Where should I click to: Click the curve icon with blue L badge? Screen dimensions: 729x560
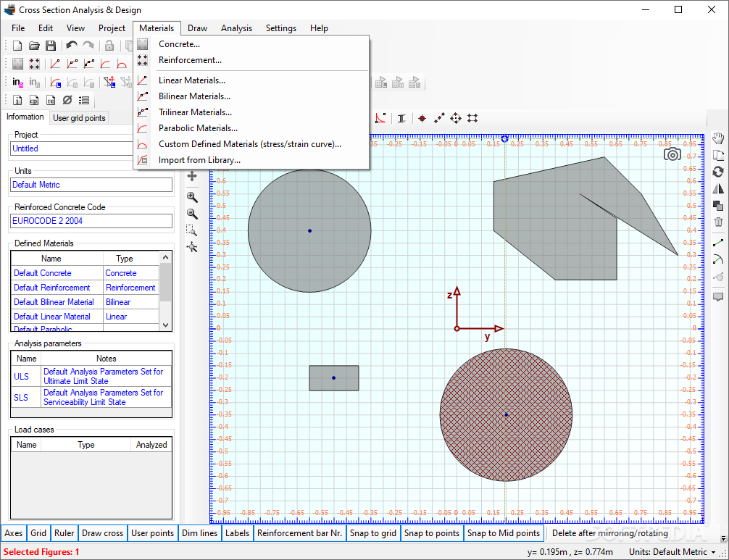pos(55,83)
